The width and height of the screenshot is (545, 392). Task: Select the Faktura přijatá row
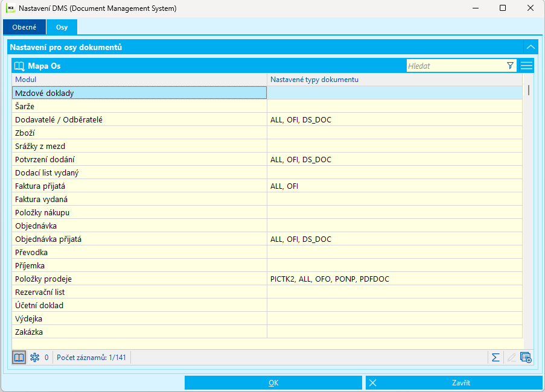(x=267, y=186)
